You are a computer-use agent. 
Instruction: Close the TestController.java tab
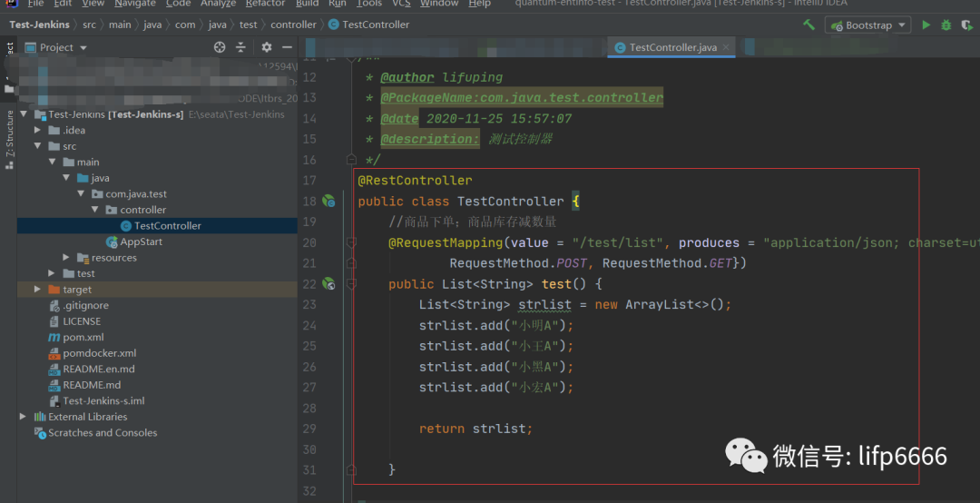tap(726, 47)
